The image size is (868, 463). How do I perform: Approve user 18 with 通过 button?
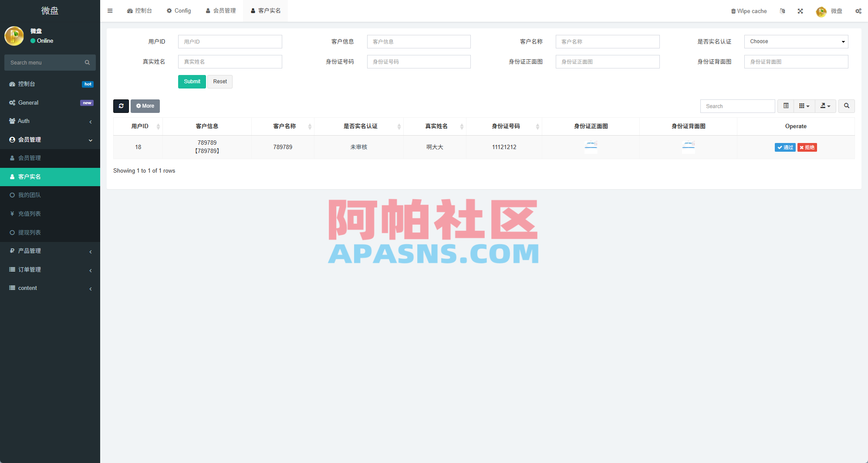point(785,147)
